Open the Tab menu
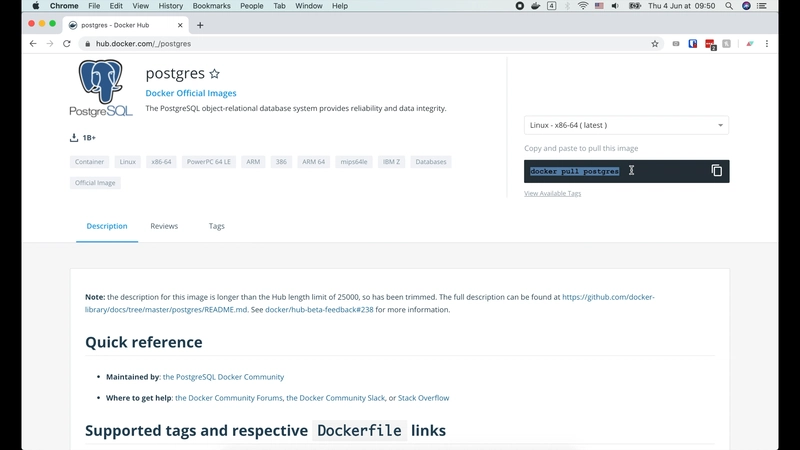 (279, 6)
